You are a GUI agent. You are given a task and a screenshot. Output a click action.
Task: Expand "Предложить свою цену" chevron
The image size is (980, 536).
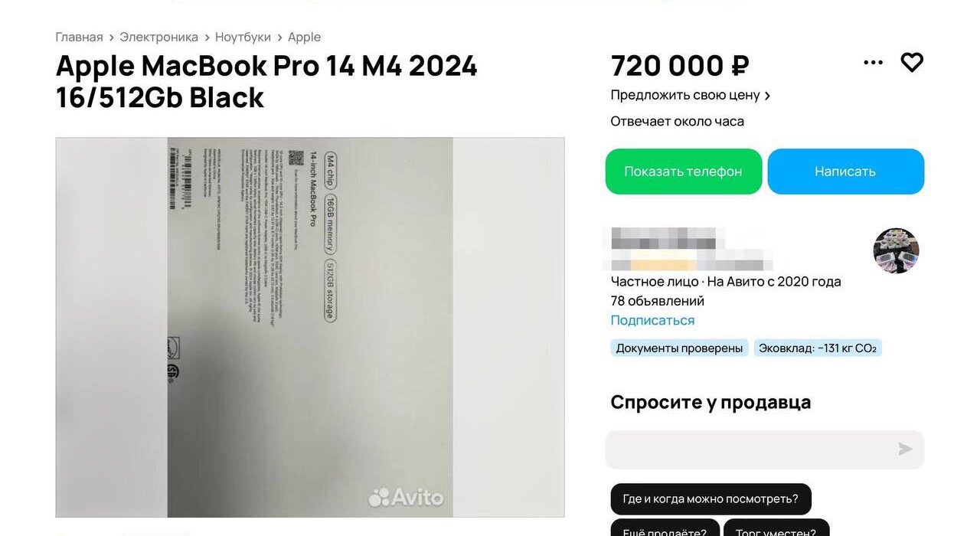(x=767, y=96)
